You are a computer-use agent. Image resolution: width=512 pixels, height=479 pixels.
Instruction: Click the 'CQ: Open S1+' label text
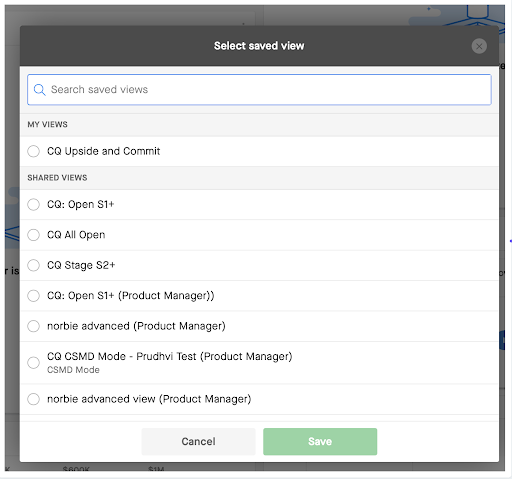pos(81,204)
